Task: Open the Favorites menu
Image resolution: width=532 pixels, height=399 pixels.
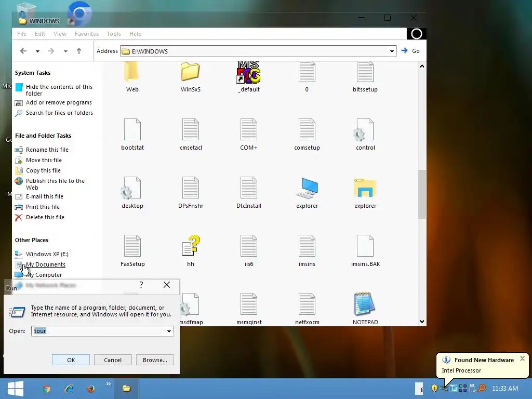Action: [x=87, y=34]
